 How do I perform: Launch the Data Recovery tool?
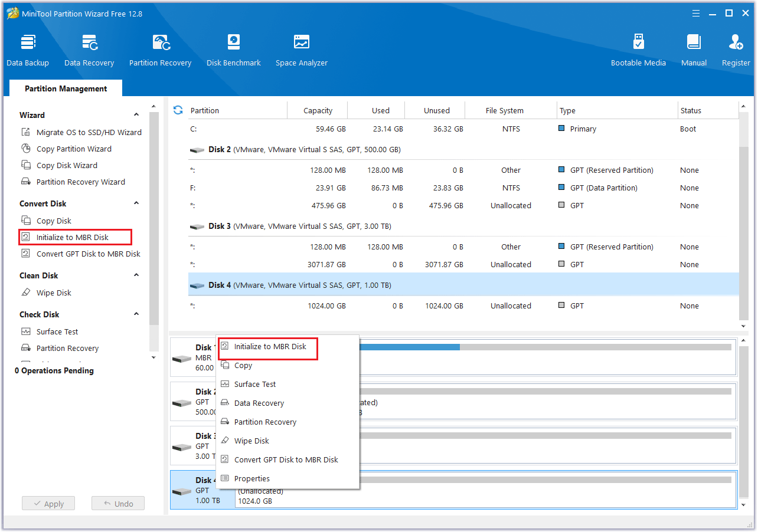89,50
